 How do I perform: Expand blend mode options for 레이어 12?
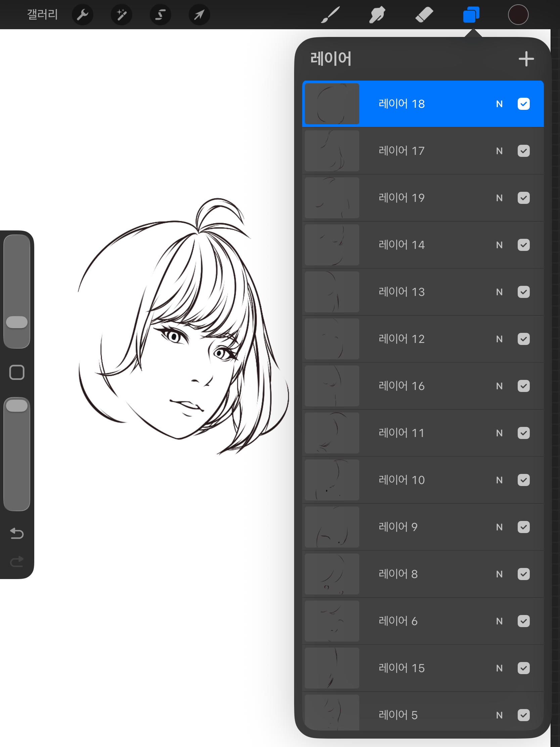point(499,339)
